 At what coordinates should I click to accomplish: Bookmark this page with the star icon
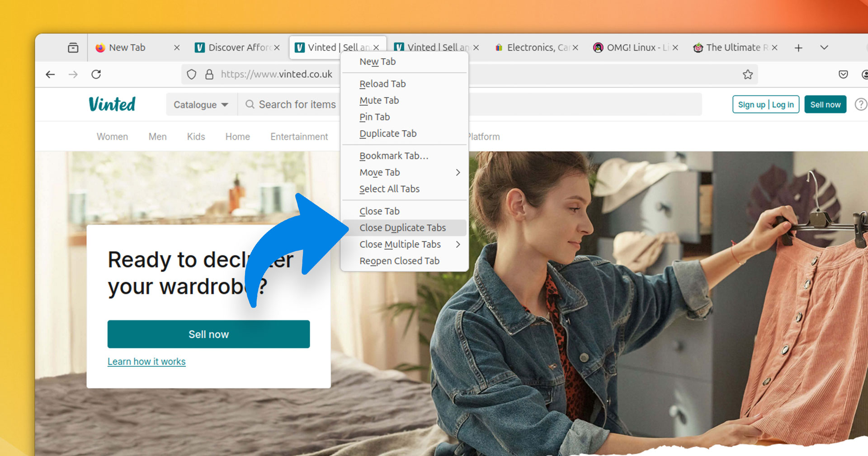748,74
